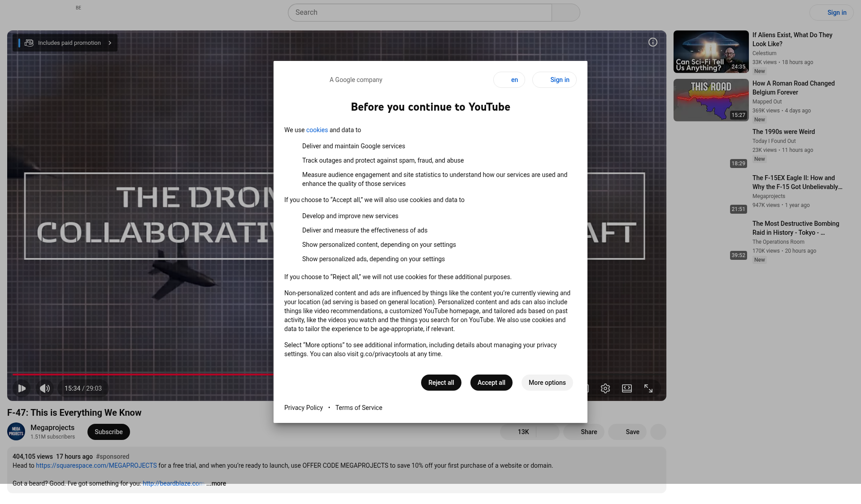
Task: Click the Search input field
Action: click(x=419, y=13)
